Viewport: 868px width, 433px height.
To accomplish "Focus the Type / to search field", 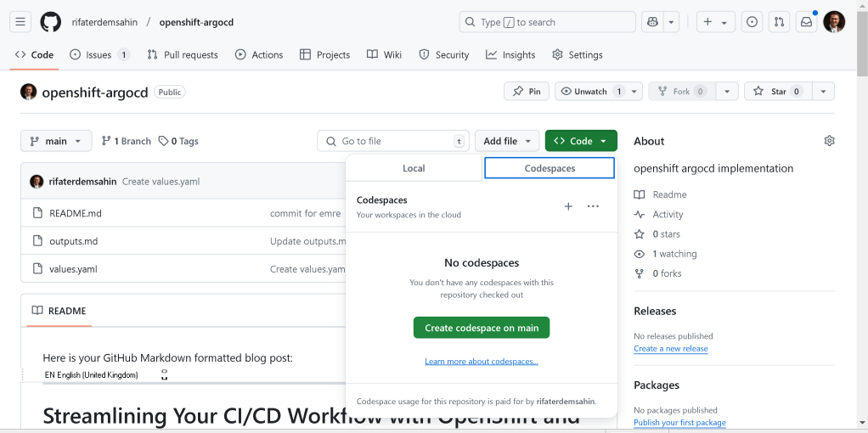I will (548, 22).
